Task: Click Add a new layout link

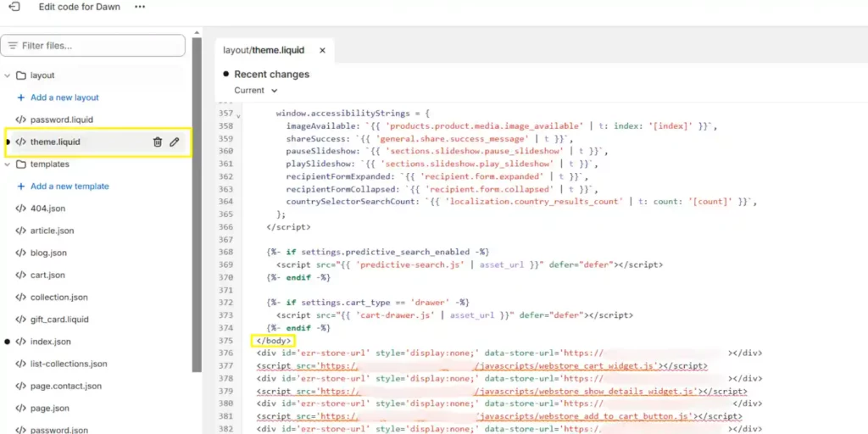Action: pos(64,97)
